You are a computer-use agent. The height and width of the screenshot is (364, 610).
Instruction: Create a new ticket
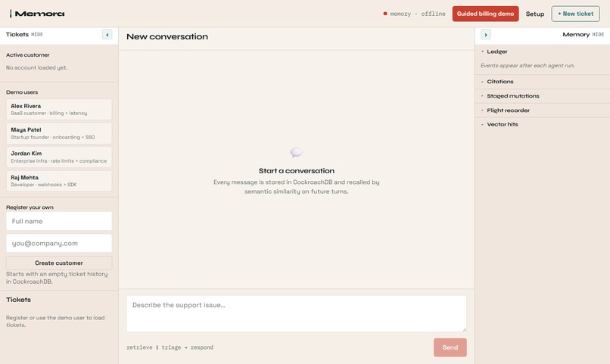575,14
